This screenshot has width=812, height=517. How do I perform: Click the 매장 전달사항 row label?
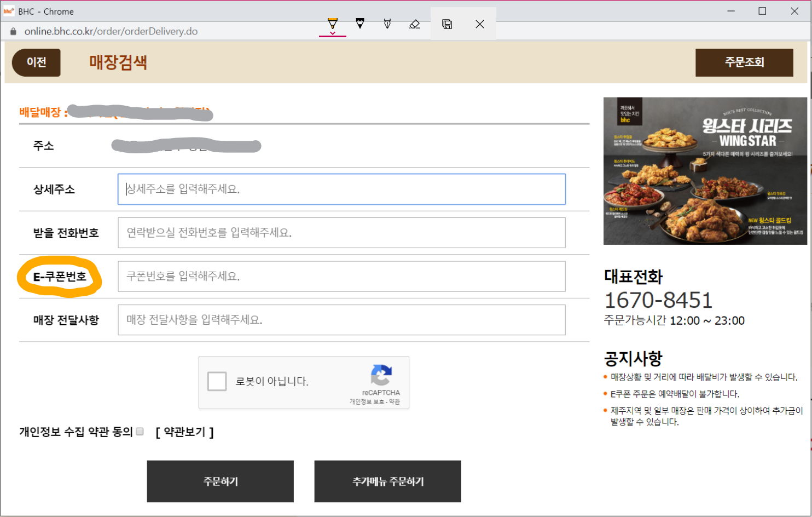66,320
